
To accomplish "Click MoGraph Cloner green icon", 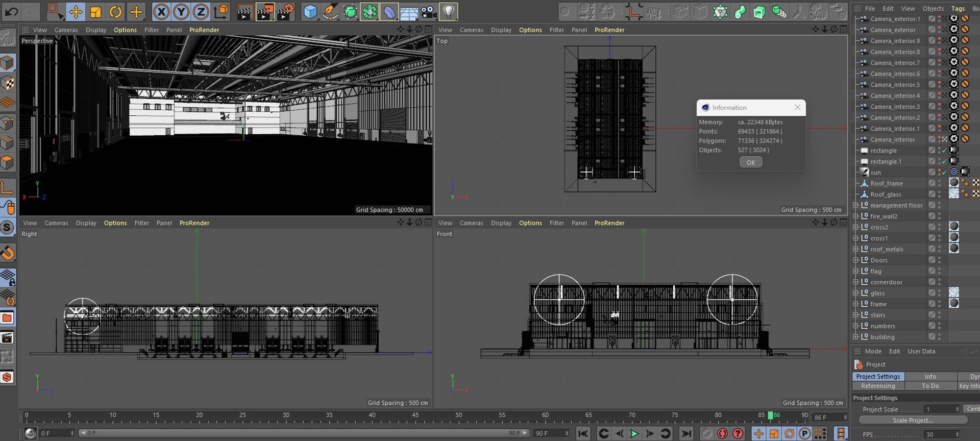I will coord(720,11).
